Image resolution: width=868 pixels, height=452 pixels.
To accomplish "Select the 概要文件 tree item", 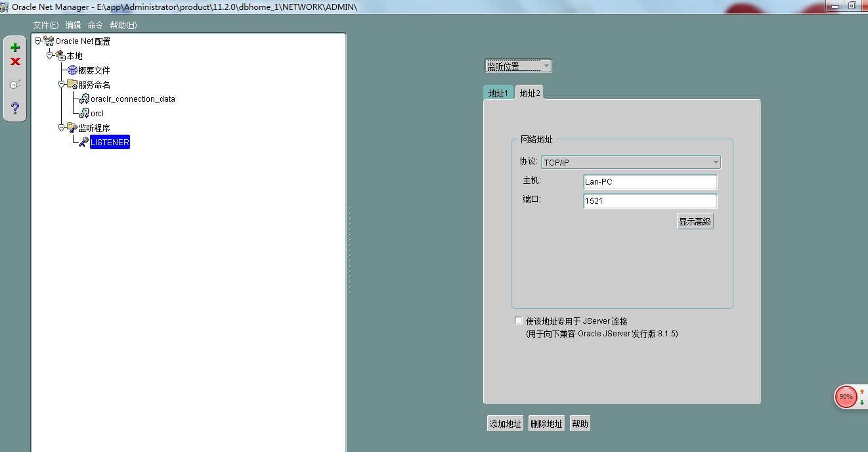I will [x=95, y=70].
